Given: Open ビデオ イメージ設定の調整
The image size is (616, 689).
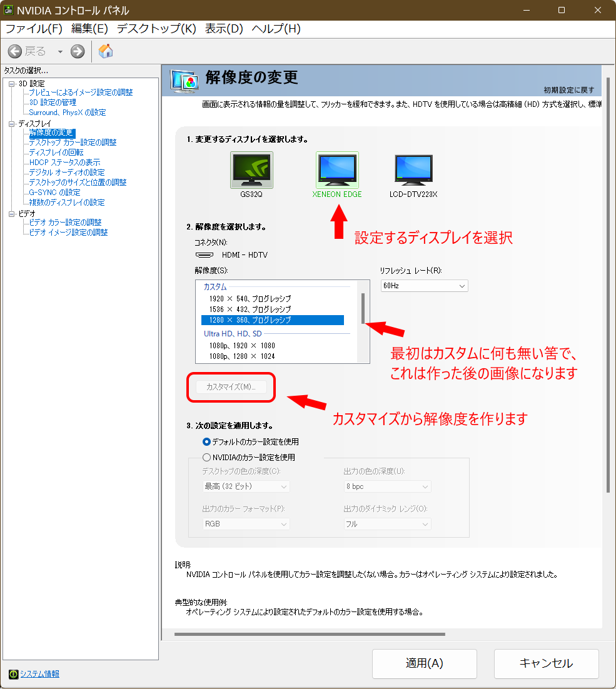Looking at the screenshot, I should click(69, 233).
